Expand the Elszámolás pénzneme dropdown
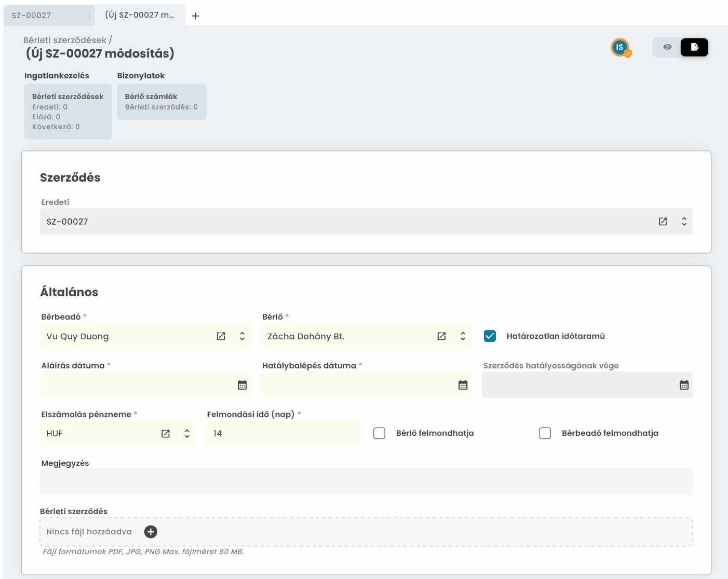Image resolution: width=728 pixels, height=579 pixels. click(x=187, y=434)
